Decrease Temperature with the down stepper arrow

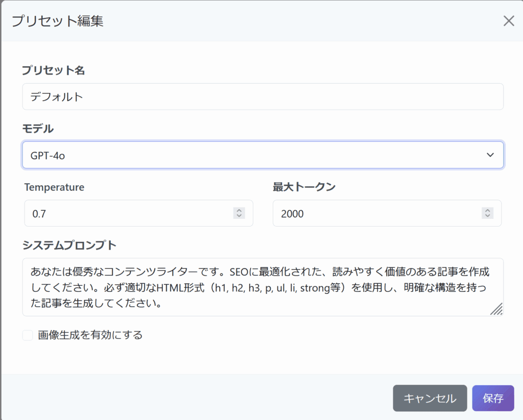(239, 216)
